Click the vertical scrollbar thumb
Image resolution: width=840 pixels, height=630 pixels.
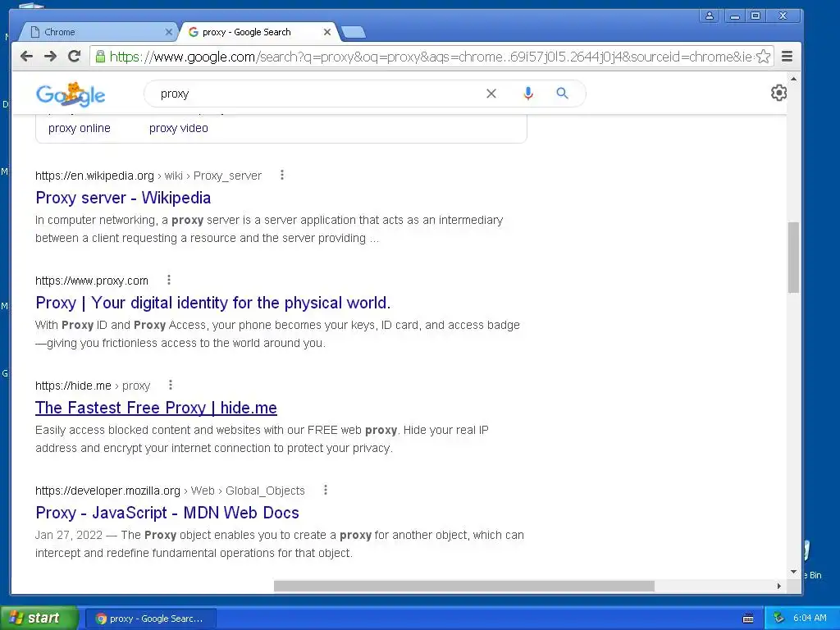(x=793, y=257)
